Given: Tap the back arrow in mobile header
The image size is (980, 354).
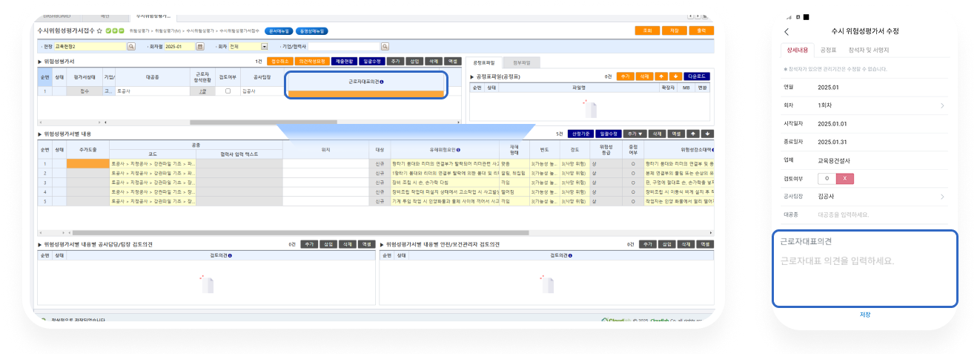Looking at the screenshot, I should [x=787, y=31].
